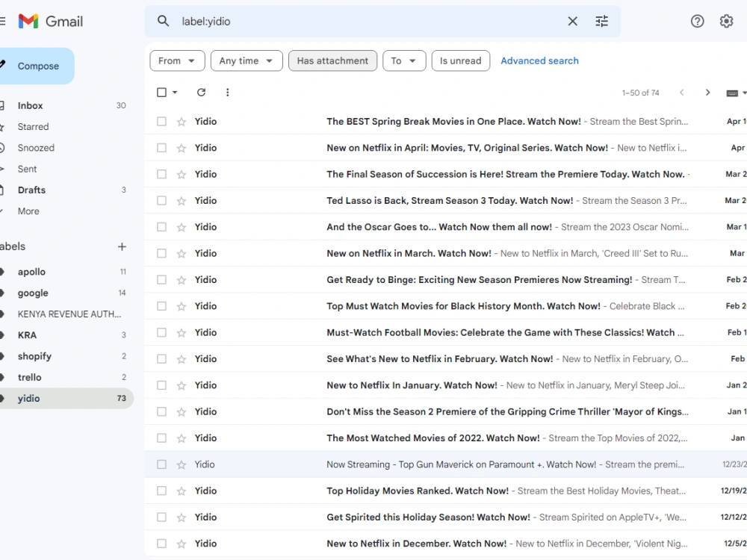Open the Sent folder
The image size is (747, 560).
coord(27,169)
